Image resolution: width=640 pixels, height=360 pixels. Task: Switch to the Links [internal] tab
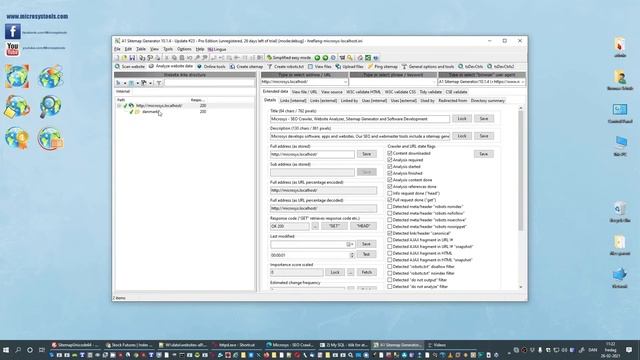coord(293,100)
